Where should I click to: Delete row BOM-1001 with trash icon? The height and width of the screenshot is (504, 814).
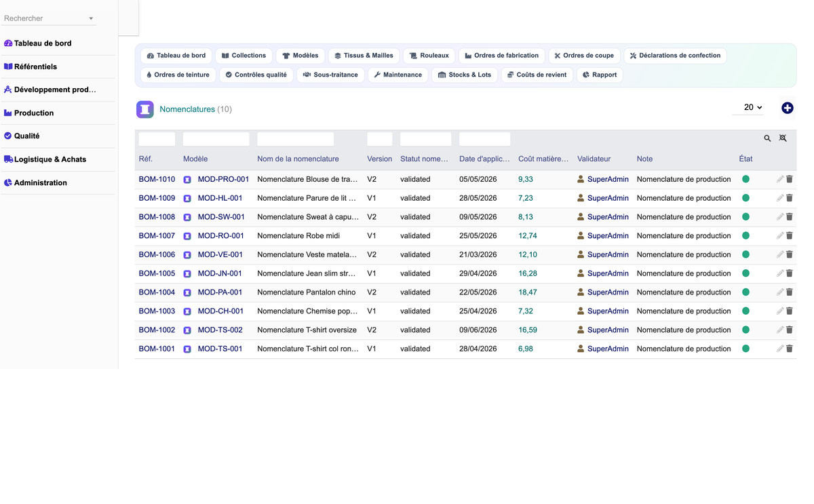click(790, 349)
